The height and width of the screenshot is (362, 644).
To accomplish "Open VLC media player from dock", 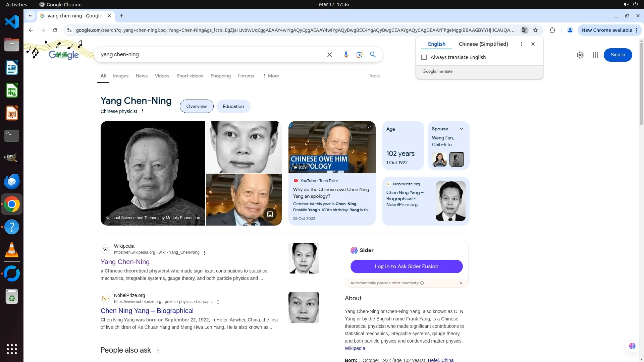I will (x=12, y=250).
